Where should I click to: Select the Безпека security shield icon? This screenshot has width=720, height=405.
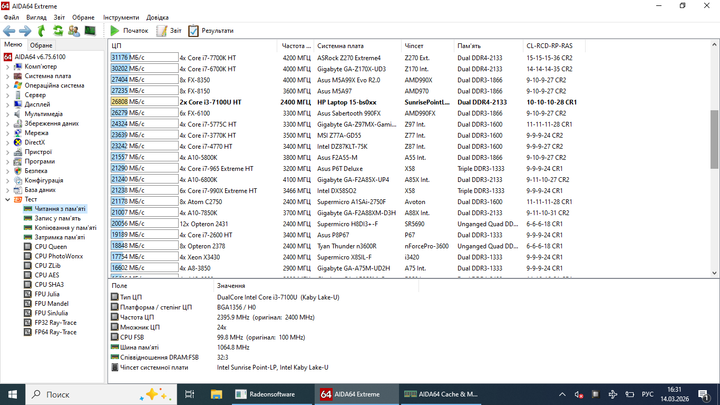tap(18, 171)
